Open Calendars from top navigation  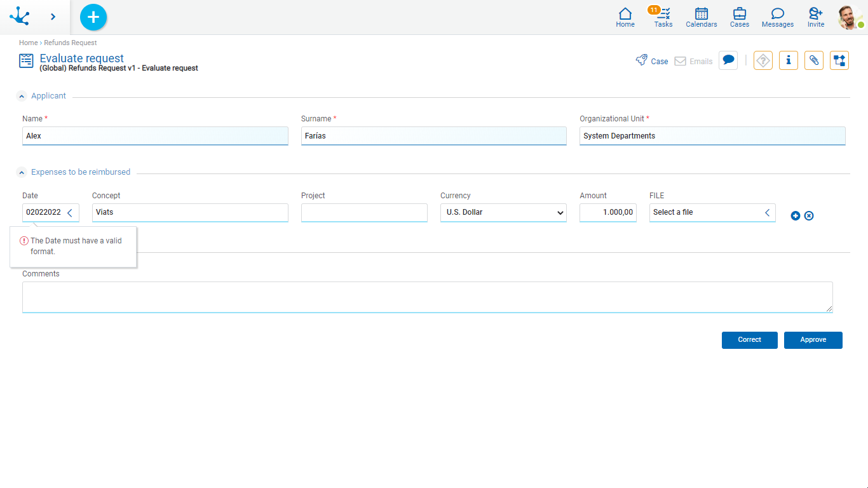click(x=701, y=17)
